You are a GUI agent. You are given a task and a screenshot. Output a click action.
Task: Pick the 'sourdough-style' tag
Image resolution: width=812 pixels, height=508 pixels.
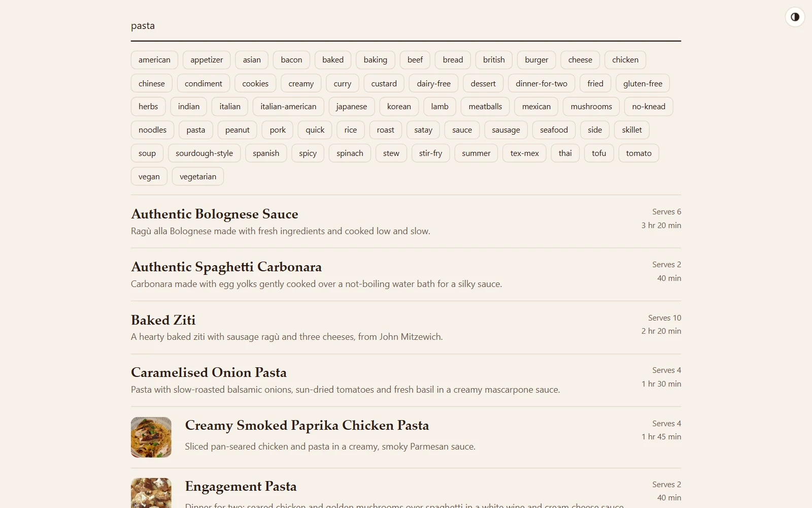click(204, 153)
